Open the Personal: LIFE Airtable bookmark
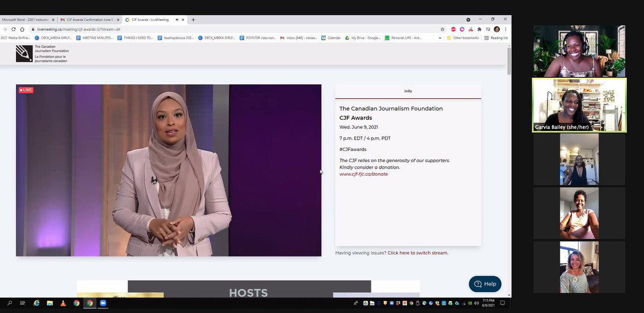644x313 pixels. tap(404, 38)
